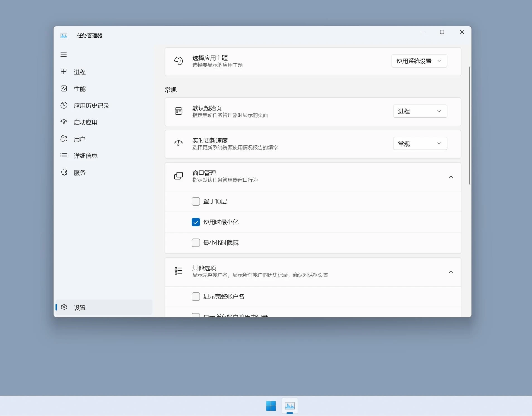Screen dimensions: 532x416
Task: Open the app theme dropdown 使用系统设置
Action: pyautogui.click(x=419, y=61)
